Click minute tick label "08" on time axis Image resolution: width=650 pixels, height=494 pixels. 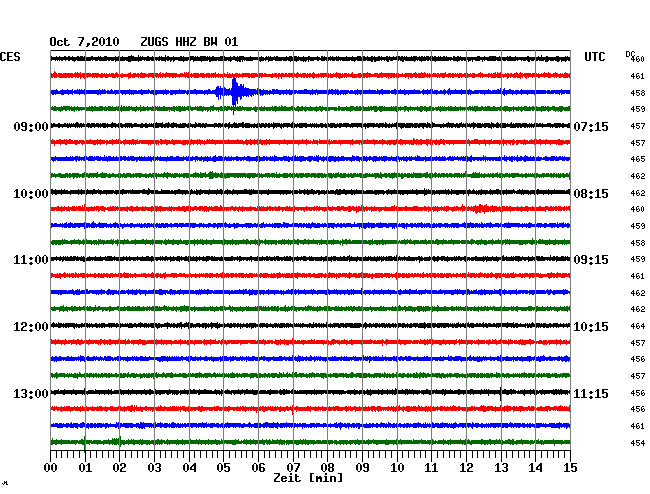(x=327, y=468)
